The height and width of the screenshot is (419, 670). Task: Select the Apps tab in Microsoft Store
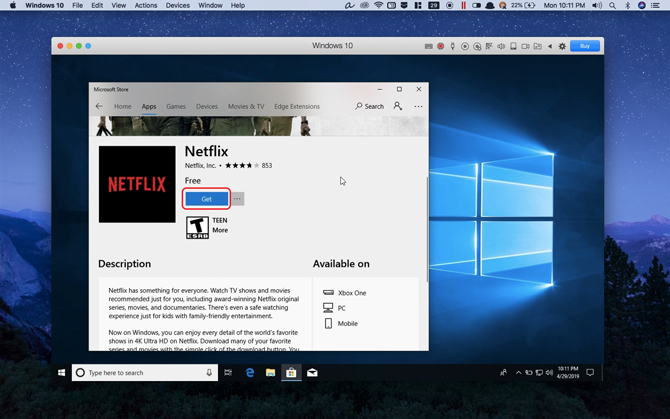tap(149, 106)
